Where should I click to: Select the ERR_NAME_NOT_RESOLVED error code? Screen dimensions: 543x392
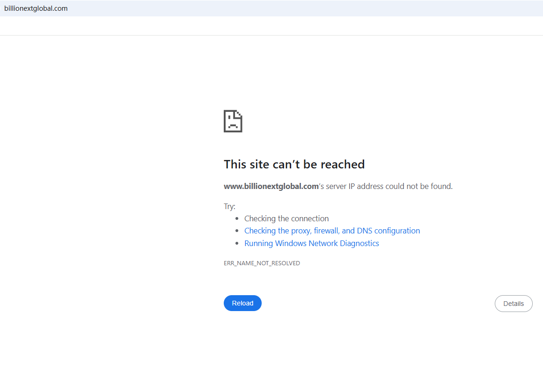click(262, 263)
